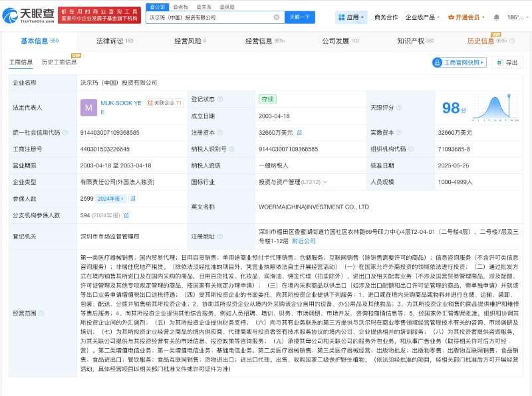Click the 核准日期 value 2025-05-26
This screenshot has height=396, width=532.
tap(454, 165)
